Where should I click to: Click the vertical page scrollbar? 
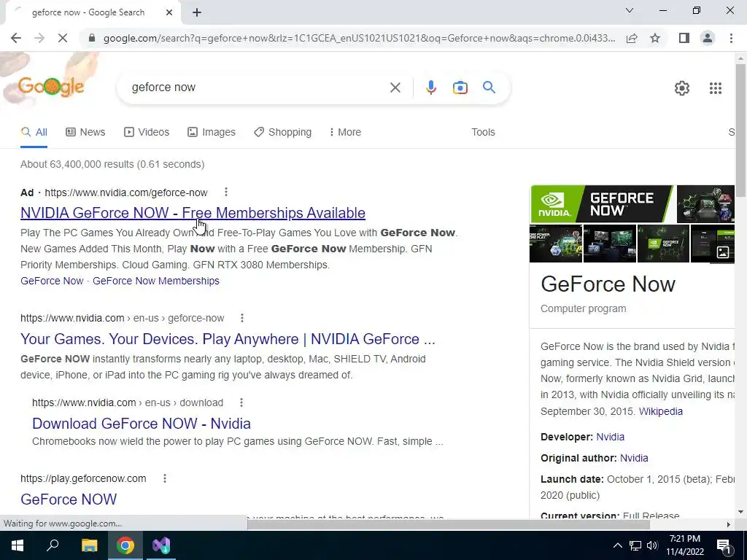740,128
